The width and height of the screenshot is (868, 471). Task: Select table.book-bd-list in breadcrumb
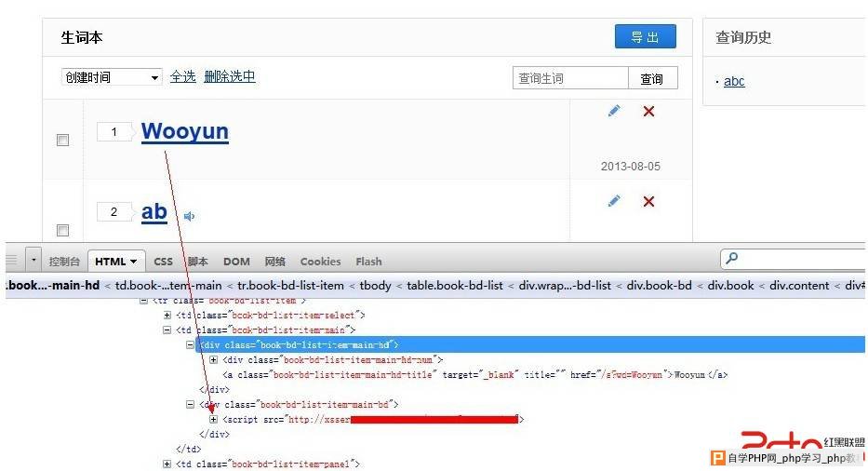(x=455, y=286)
